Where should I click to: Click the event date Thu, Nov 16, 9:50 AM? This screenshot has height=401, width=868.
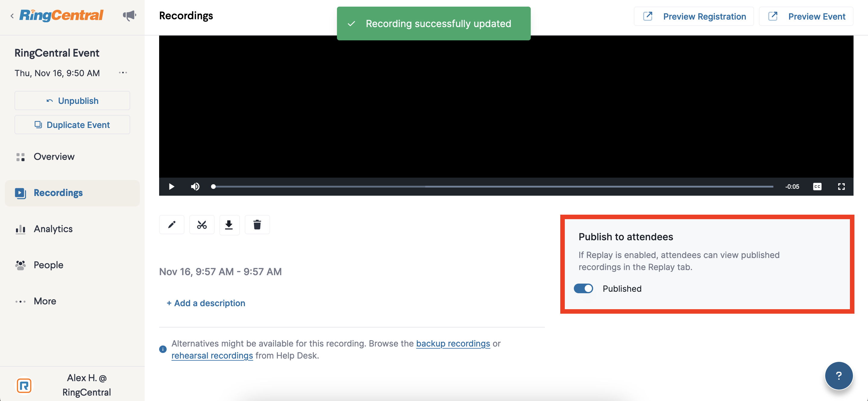tap(57, 73)
